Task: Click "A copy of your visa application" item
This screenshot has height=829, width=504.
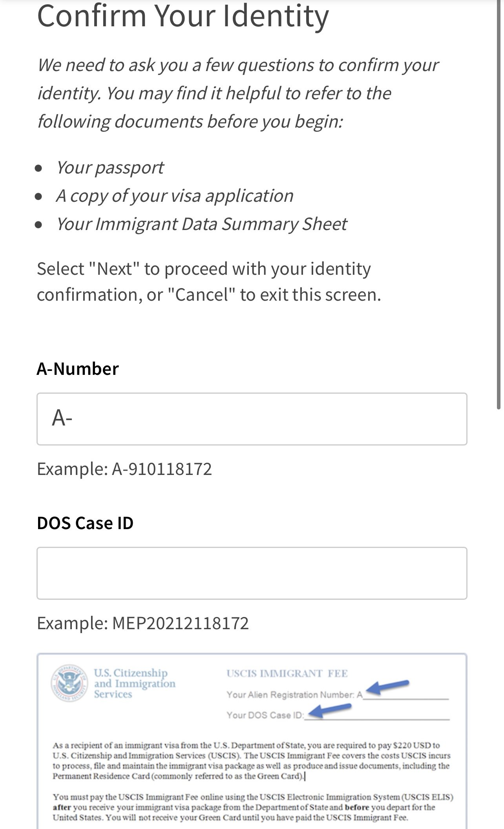Action: (175, 196)
